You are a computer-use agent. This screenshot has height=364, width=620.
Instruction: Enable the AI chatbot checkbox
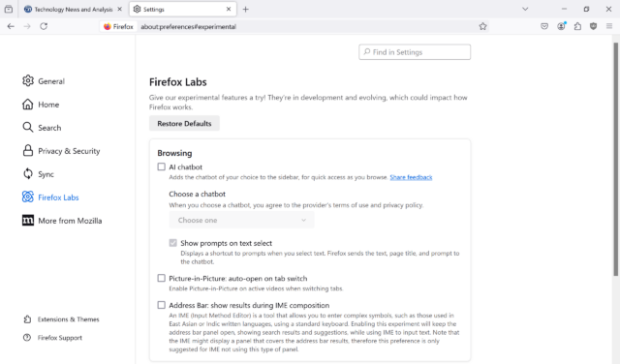pos(162,167)
